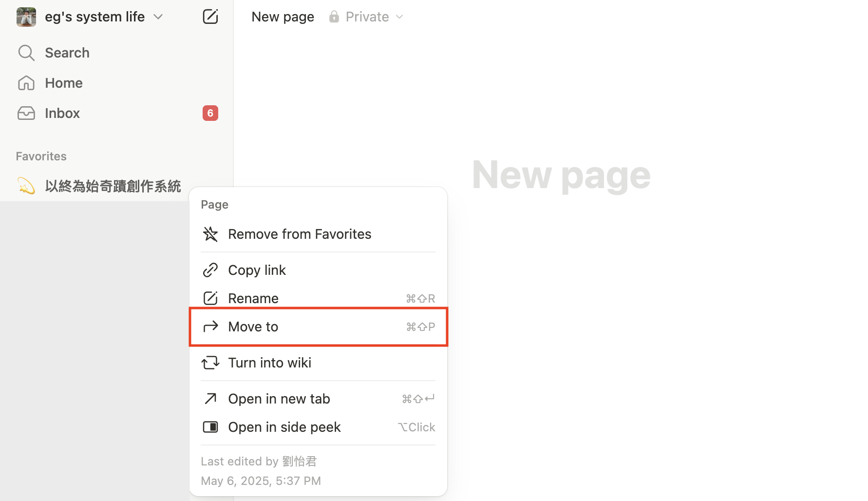Click the red Inbox notification badge
Screen dimensions: 868x501
pos(210,113)
